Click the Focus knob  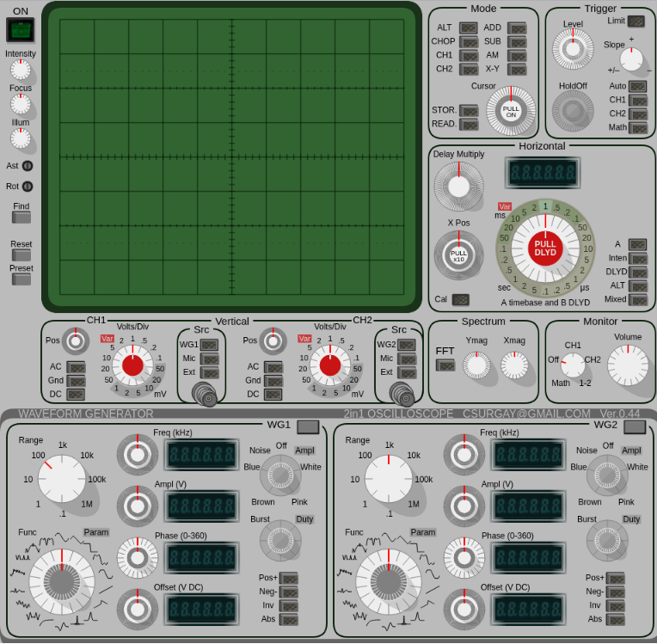pos(20,104)
